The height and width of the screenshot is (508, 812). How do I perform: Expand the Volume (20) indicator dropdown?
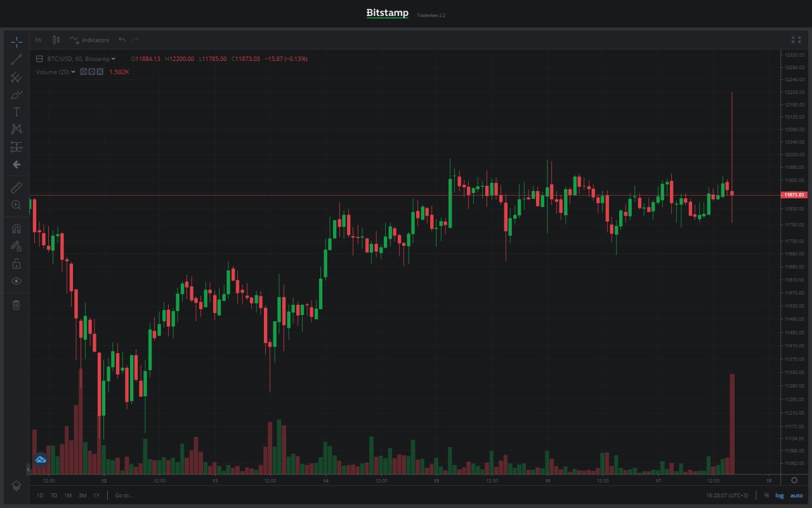(x=73, y=72)
